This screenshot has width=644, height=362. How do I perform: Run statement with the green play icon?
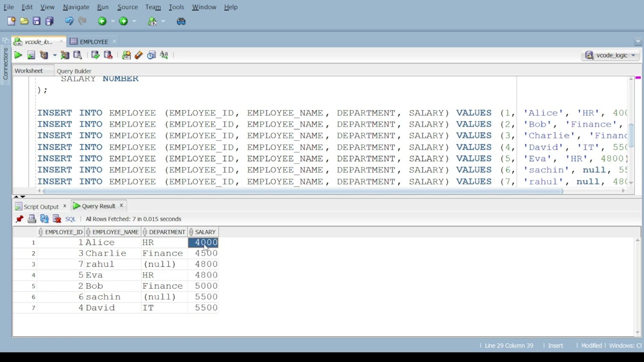coord(18,55)
